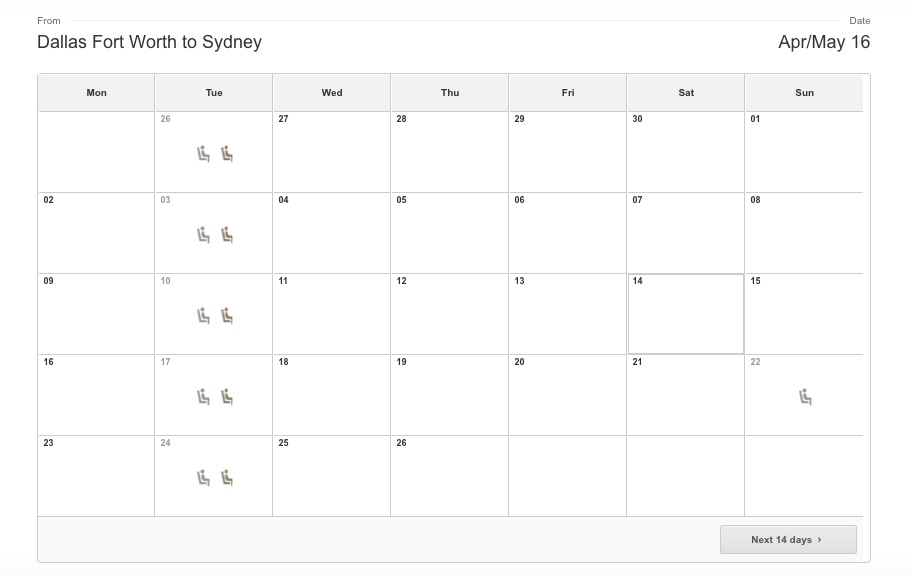
Task: Click the Monday 16 calendar cell
Action: (x=97, y=394)
